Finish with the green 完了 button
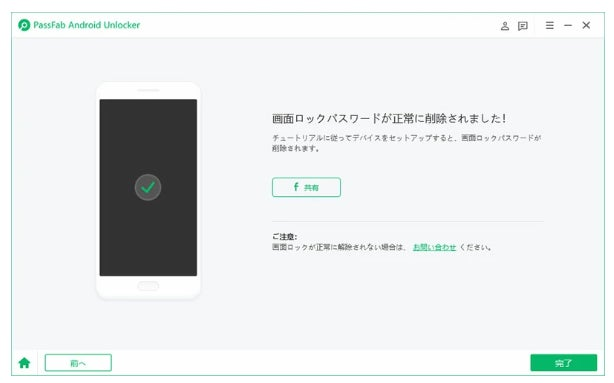The image size is (614, 383). [x=563, y=363]
